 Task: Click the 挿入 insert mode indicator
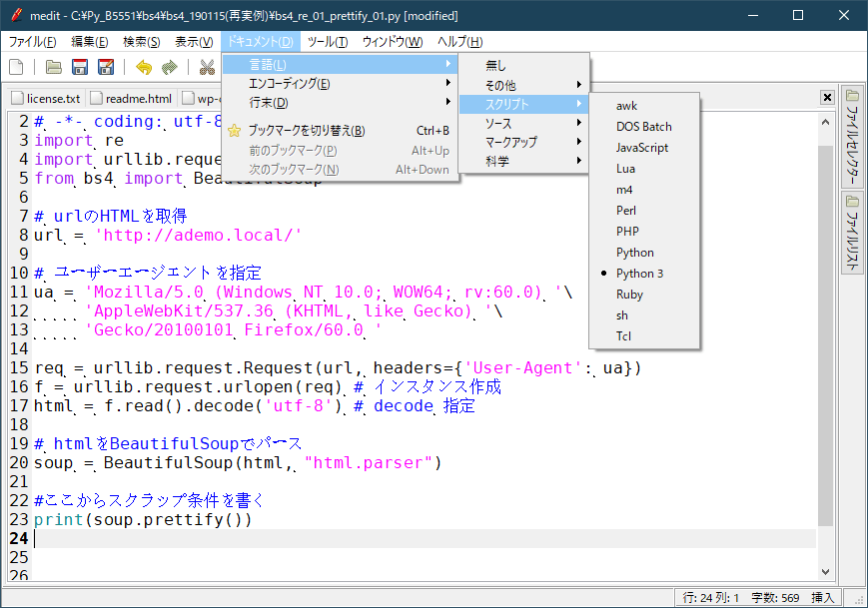coord(823,597)
